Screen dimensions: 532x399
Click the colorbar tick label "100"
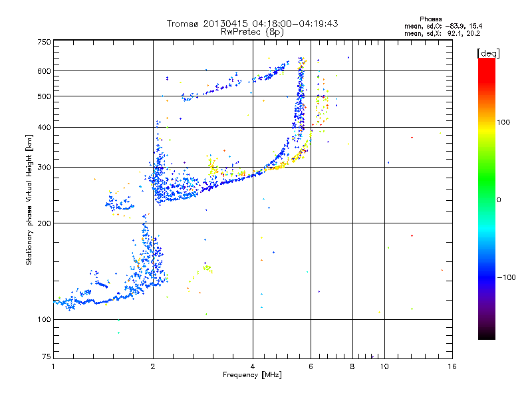tap(503, 122)
